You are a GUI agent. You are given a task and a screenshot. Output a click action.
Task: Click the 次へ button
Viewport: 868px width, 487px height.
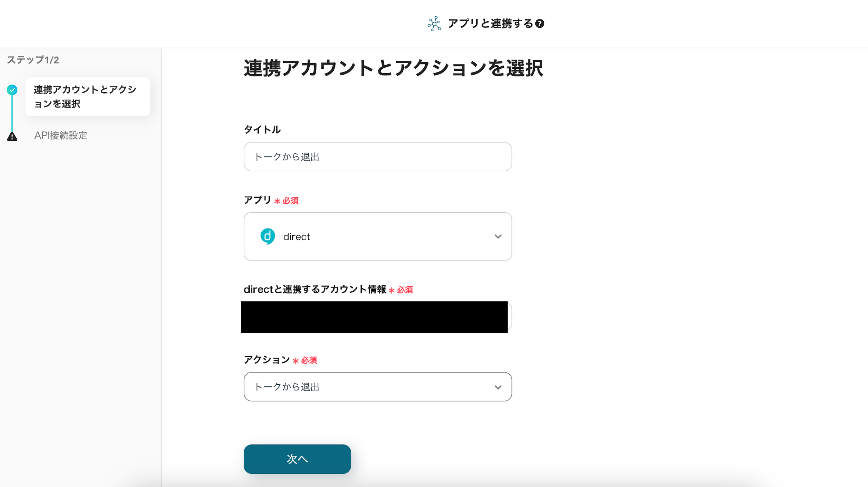click(297, 459)
